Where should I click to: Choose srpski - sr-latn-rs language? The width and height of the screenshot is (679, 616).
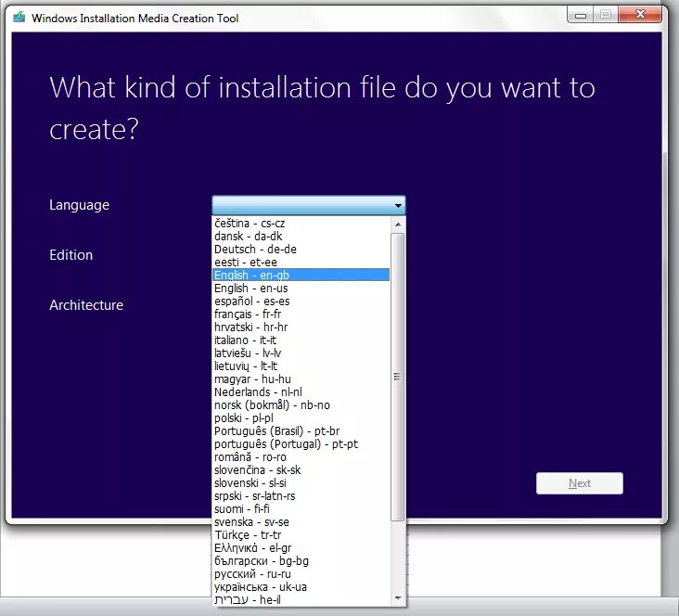click(301, 496)
